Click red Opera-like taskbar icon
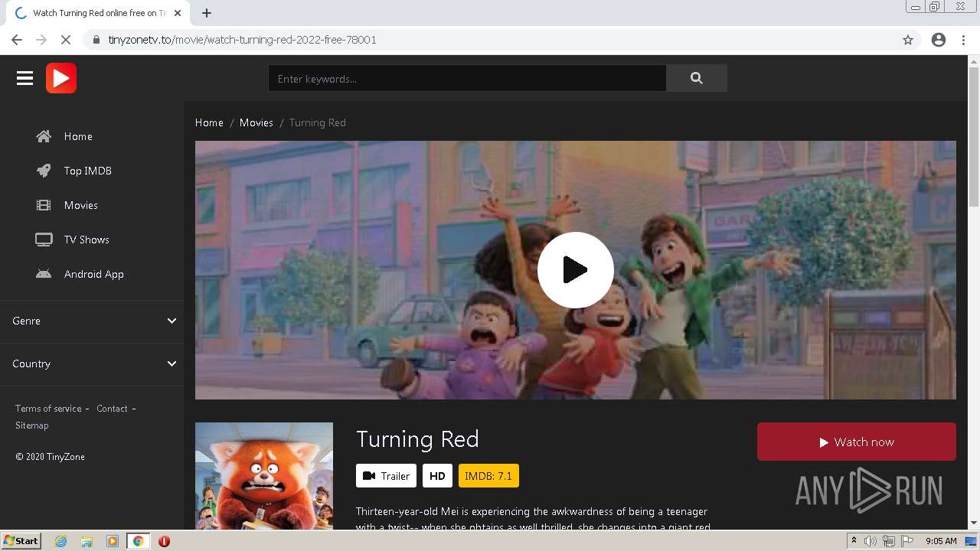 (x=164, y=541)
